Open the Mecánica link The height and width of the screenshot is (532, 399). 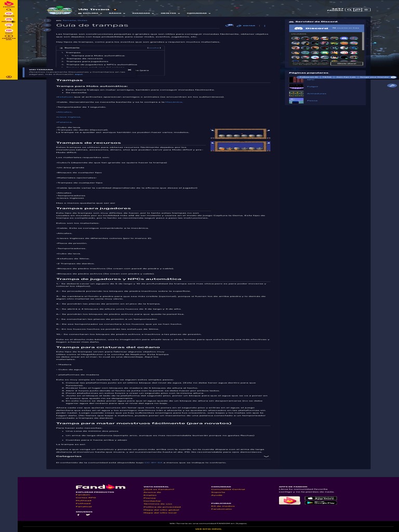174,102
